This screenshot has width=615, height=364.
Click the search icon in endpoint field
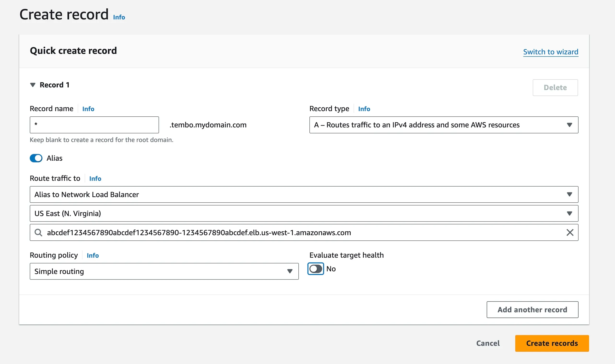click(x=39, y=232)
